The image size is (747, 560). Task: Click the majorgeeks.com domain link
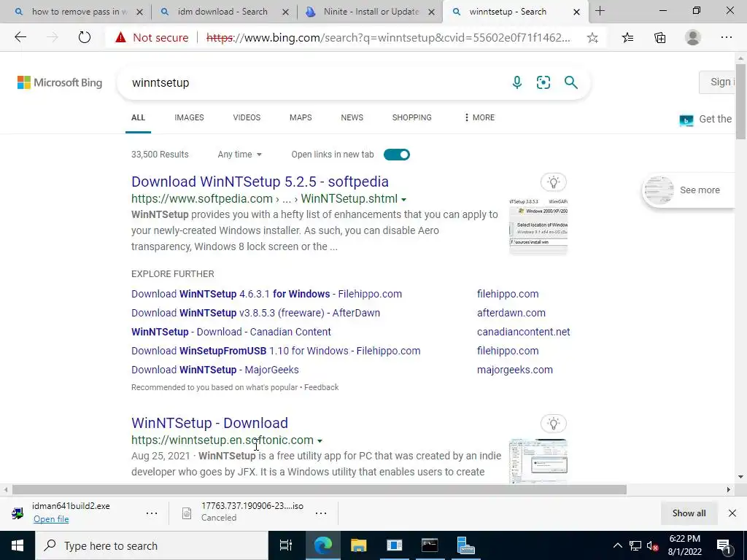click(x=515, y=370)
